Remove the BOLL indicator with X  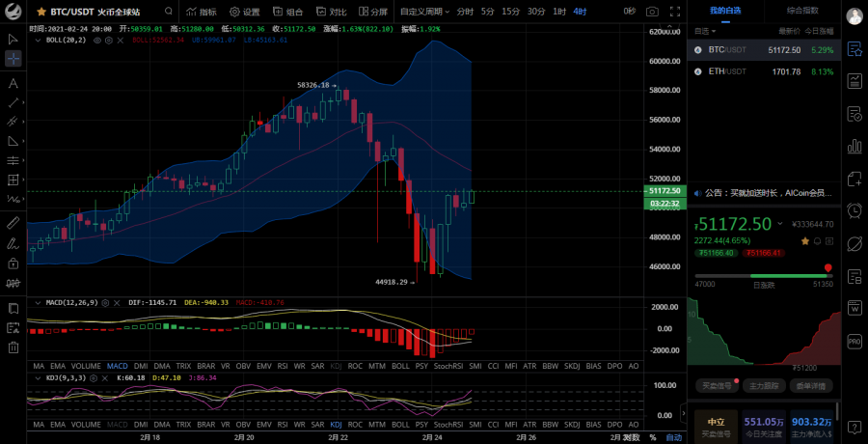(x=120, y=40)
